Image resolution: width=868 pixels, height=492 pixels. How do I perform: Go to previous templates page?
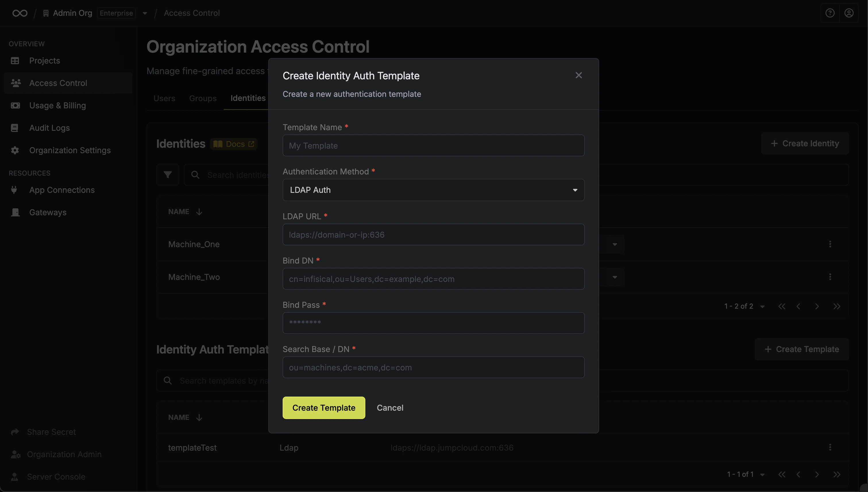tap(798, 474)
